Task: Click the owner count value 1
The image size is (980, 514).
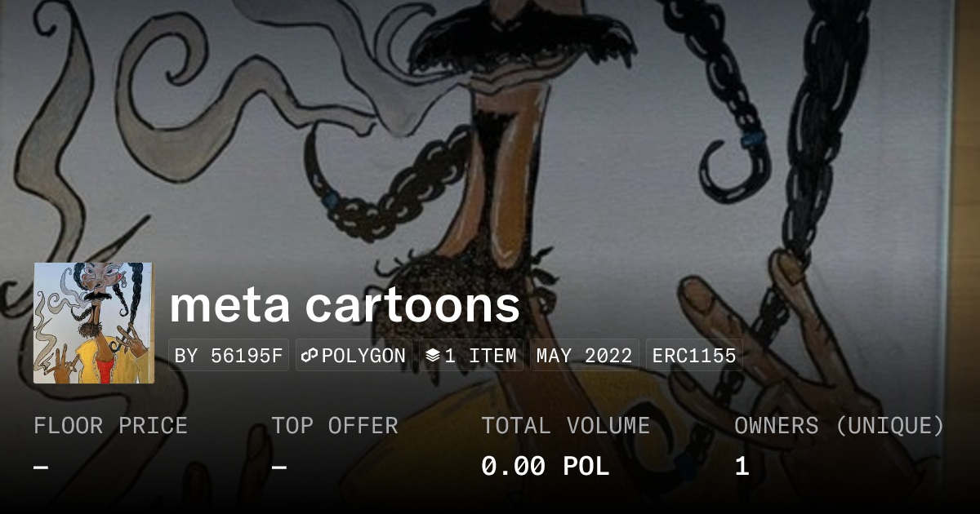Action: click(x=742, y=467)
